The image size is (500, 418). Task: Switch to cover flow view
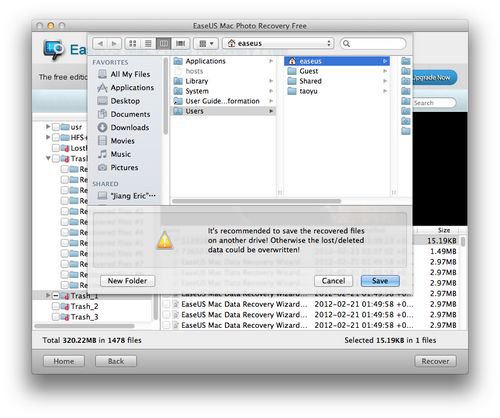[x=180, y=43]
